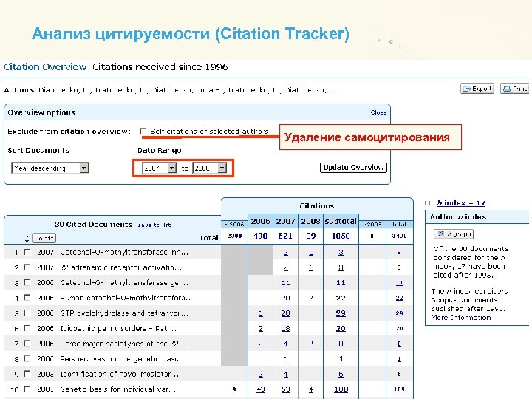Click total 2006 citations value 190
Screen dimensions: 532x399
pos(260,236)
